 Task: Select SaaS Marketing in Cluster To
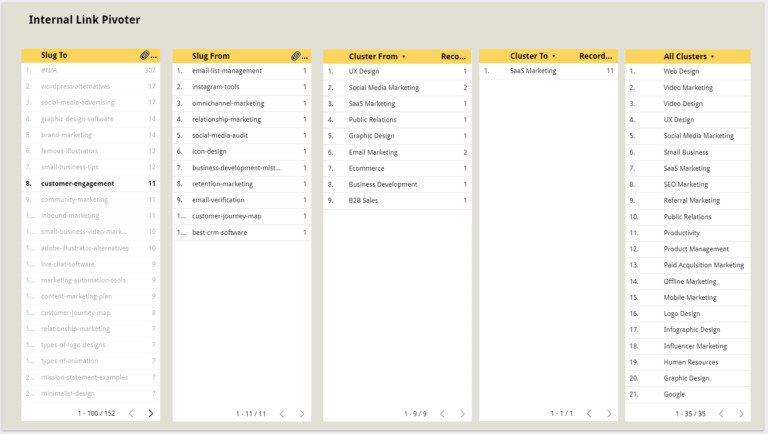pos(549,71)
